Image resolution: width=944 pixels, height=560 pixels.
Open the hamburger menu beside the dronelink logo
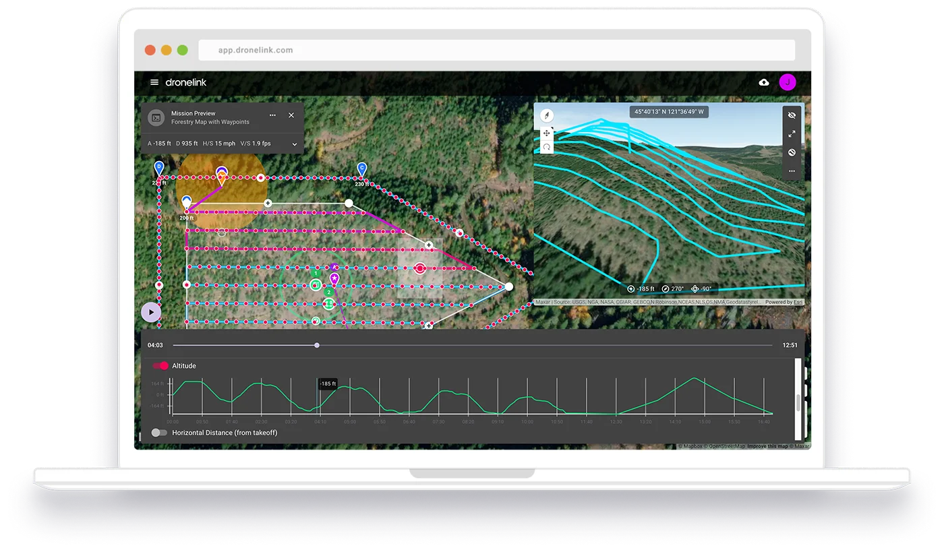click(154, 82)
